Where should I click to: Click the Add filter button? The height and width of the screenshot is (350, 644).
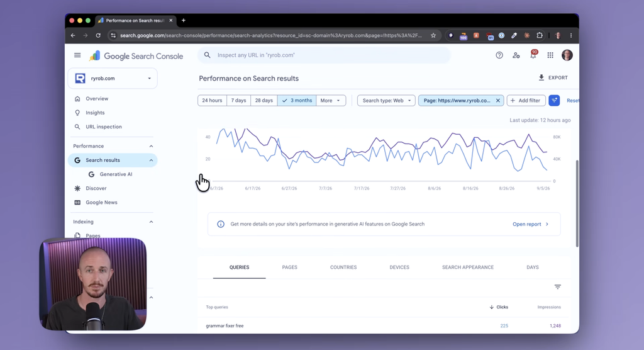coord(526,100)
